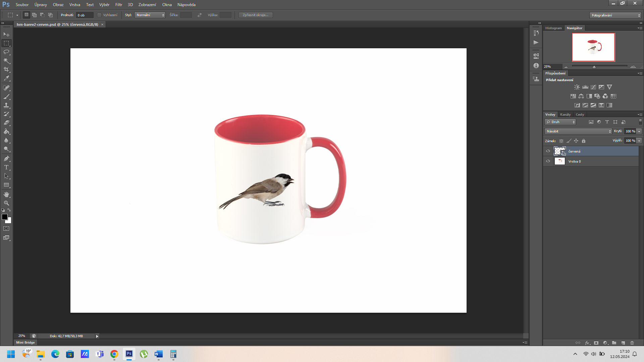Viewport: 644px width, 362px height.
Task: Open the Násobit blend mode dropdown
Action: tap(578, 131)
